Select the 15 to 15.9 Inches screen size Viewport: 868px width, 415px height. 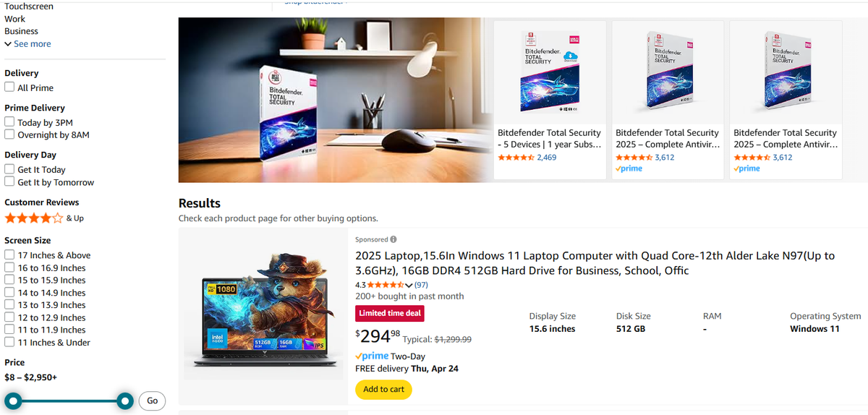9,280
